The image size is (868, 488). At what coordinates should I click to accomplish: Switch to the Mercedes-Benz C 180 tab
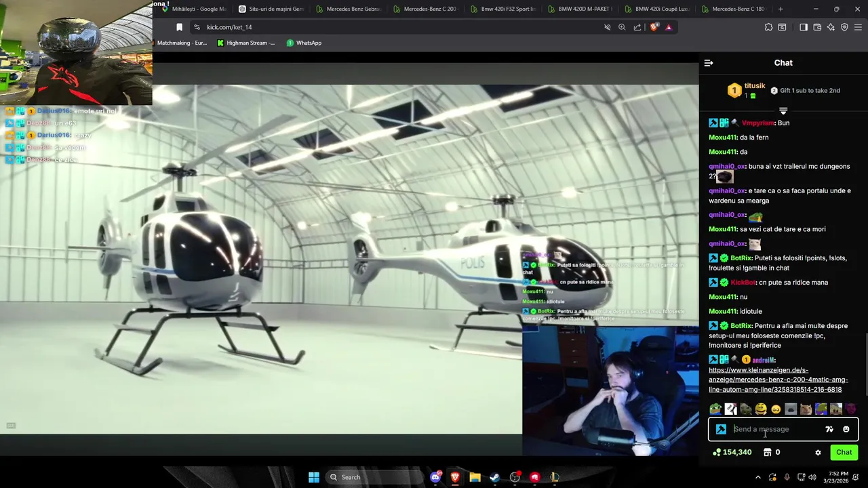click(x=734, y=9)
